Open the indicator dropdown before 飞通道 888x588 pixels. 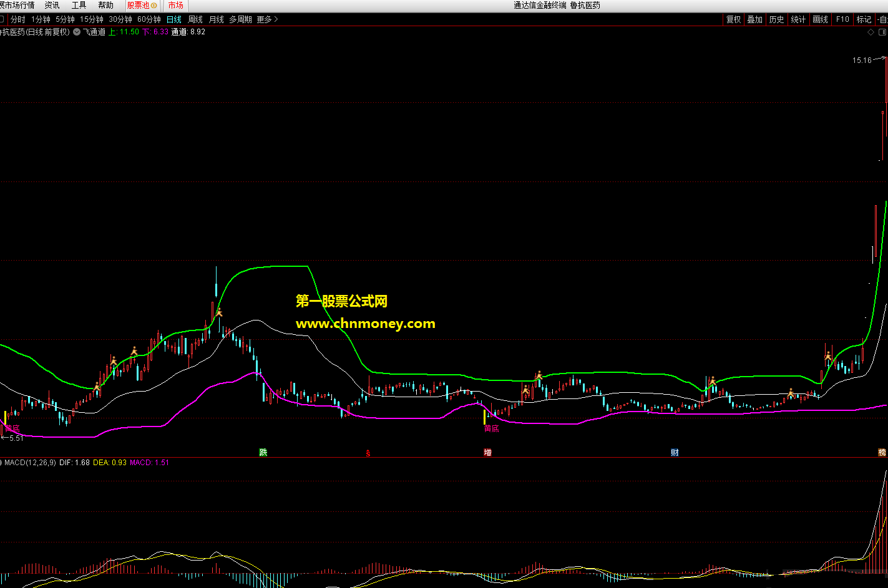point(77,32)
